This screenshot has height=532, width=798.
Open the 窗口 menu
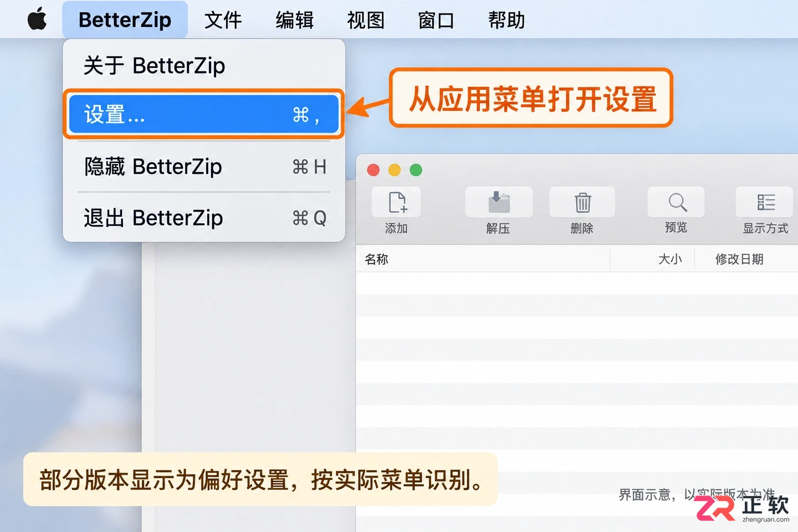pyautogui.click(x=436, y=20)
